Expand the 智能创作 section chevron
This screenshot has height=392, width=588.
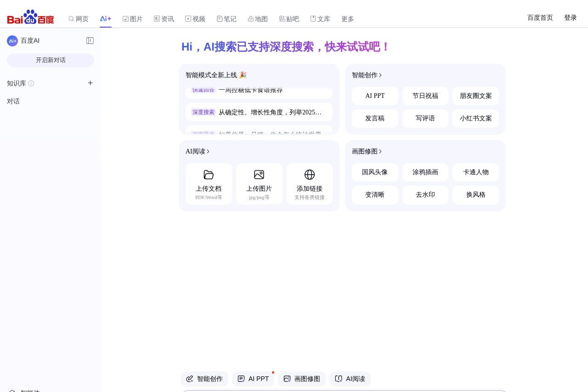tap(382, 75)
